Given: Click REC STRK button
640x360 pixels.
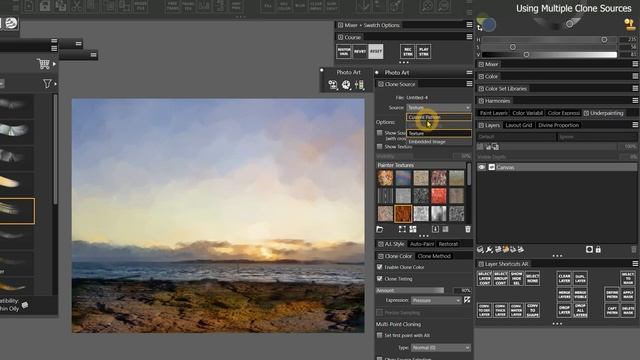Looking at the screenshot, I should click(407, 51).
